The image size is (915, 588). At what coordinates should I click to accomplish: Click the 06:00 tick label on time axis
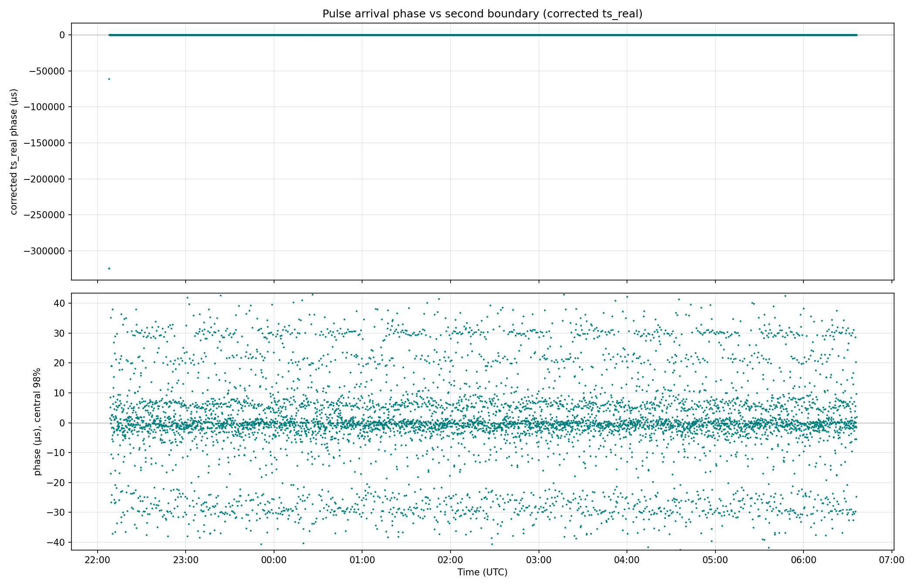(x=803, y=559)
